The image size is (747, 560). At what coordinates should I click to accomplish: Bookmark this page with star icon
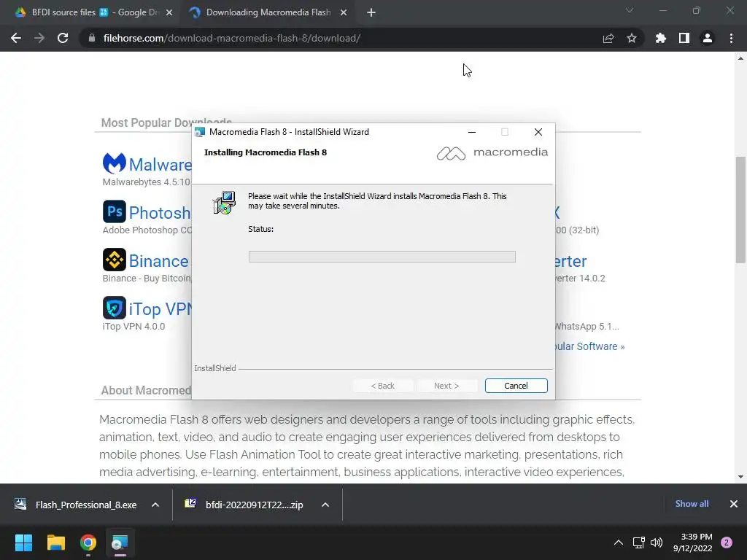pos(632,38)
